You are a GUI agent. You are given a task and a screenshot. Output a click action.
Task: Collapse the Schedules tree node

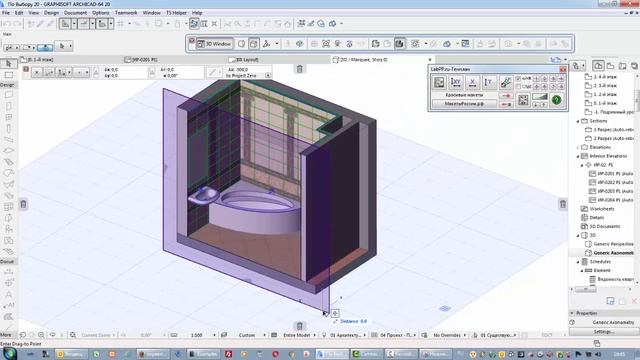tap(578, 262)
